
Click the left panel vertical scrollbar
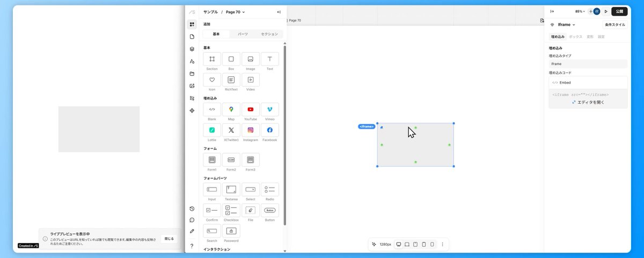point(285,134)
